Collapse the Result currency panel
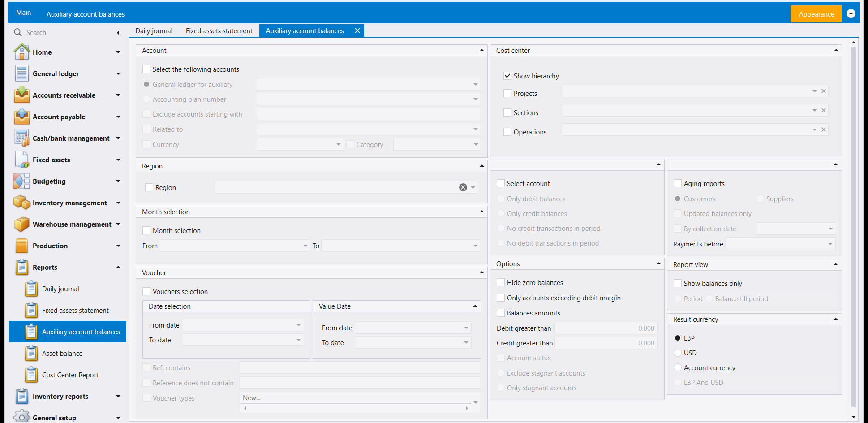Viewport: 868px width, 423px height. pyautogui.click(x=836, y=319)
